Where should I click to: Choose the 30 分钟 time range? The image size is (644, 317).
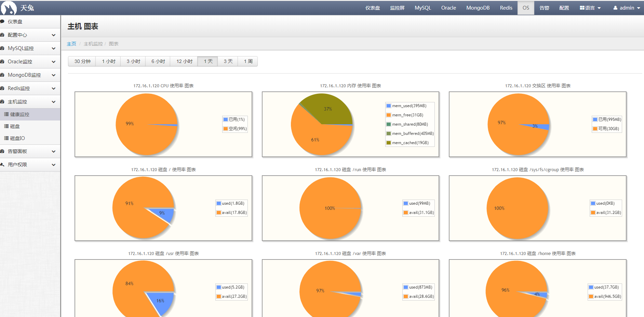tap(82, 61)
